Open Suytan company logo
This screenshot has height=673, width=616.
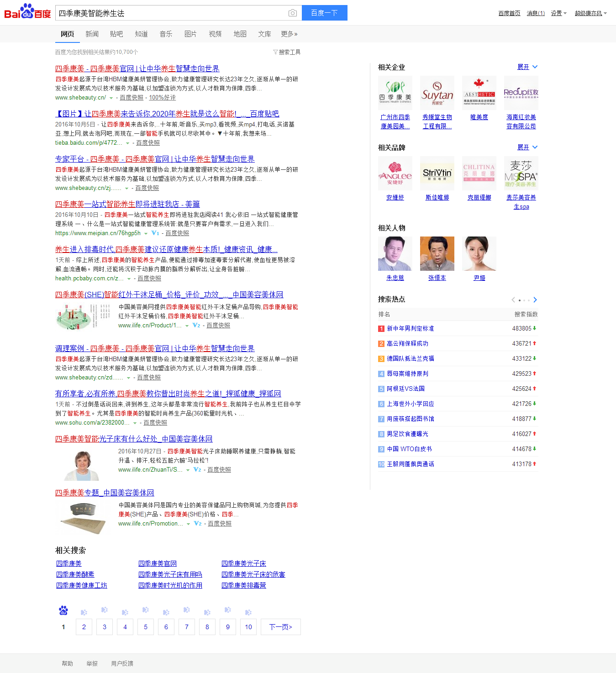437,93
